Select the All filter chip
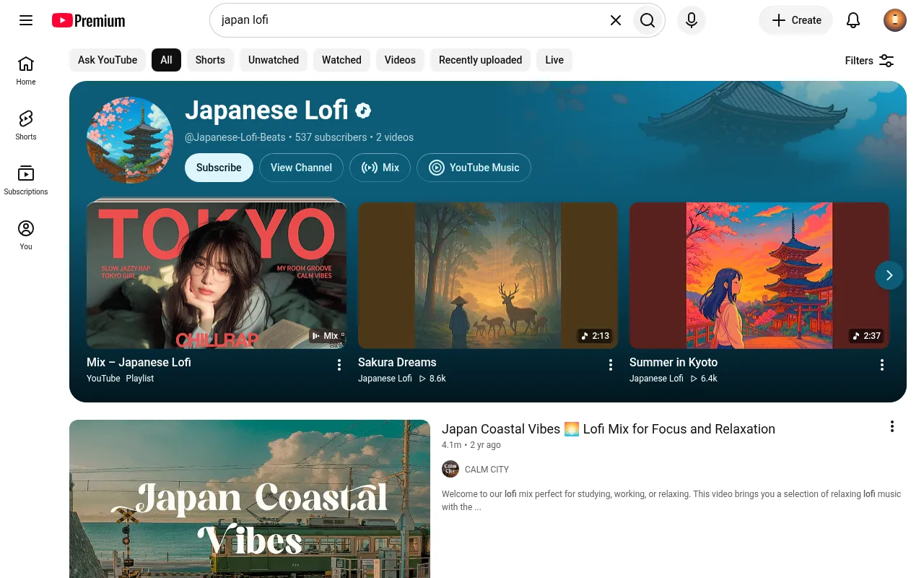Screen dimensions: 924x578 pos(166,60)
